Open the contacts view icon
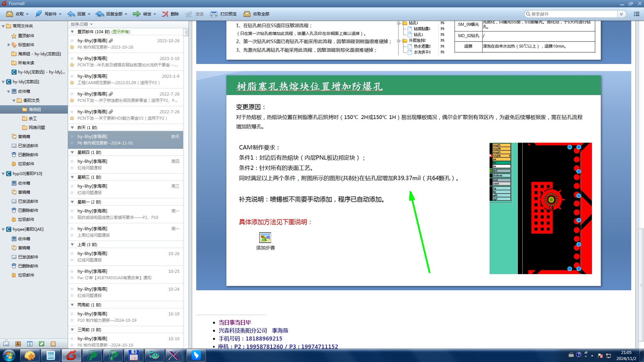Image resolution: width=644 pixels, height=362 pixels. pos(18,344)
